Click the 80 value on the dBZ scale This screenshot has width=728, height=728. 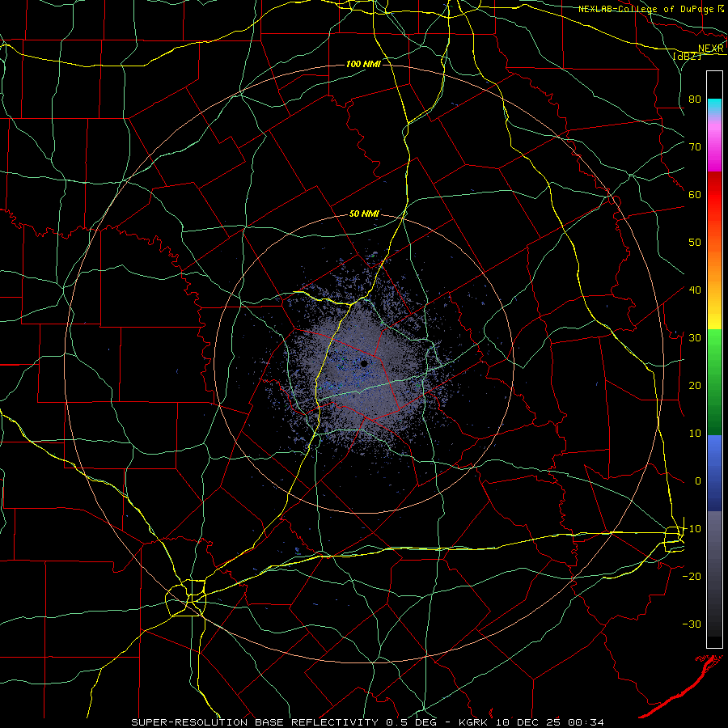[695, 99]
